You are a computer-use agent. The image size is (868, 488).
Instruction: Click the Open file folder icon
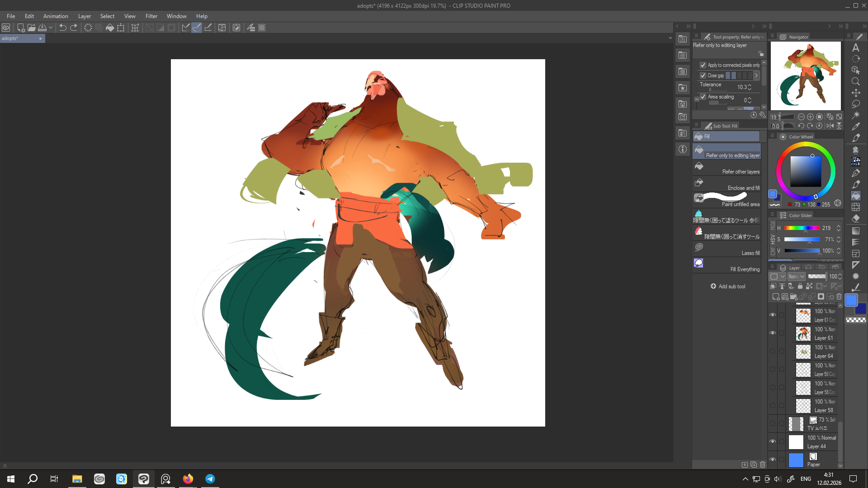[x=31, y=28]
